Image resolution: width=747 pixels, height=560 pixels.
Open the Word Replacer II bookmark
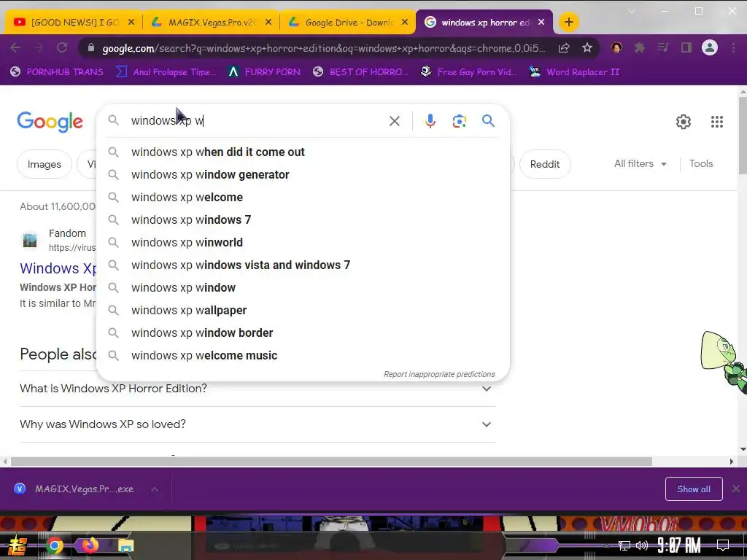(x=575, y=72)
